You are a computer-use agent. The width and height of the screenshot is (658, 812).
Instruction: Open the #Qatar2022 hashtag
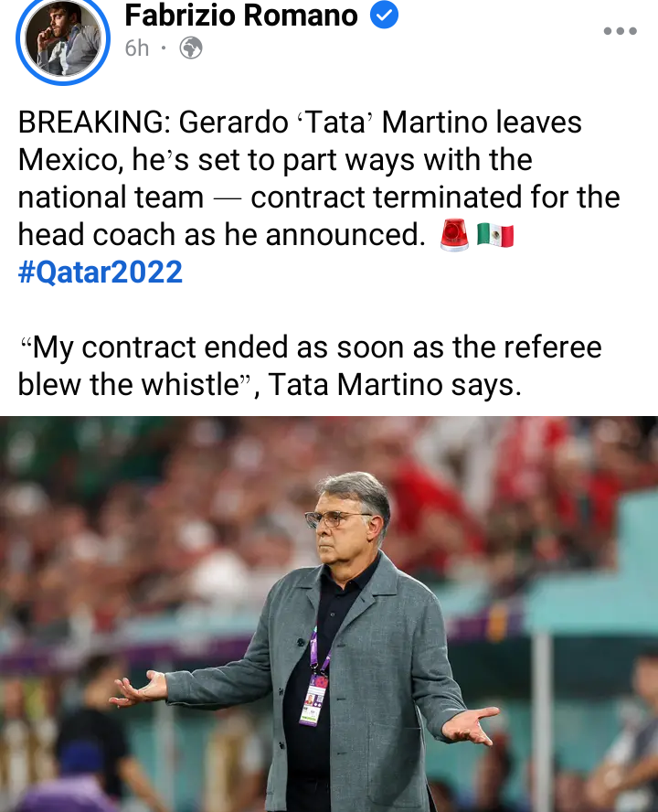point(101,272)
